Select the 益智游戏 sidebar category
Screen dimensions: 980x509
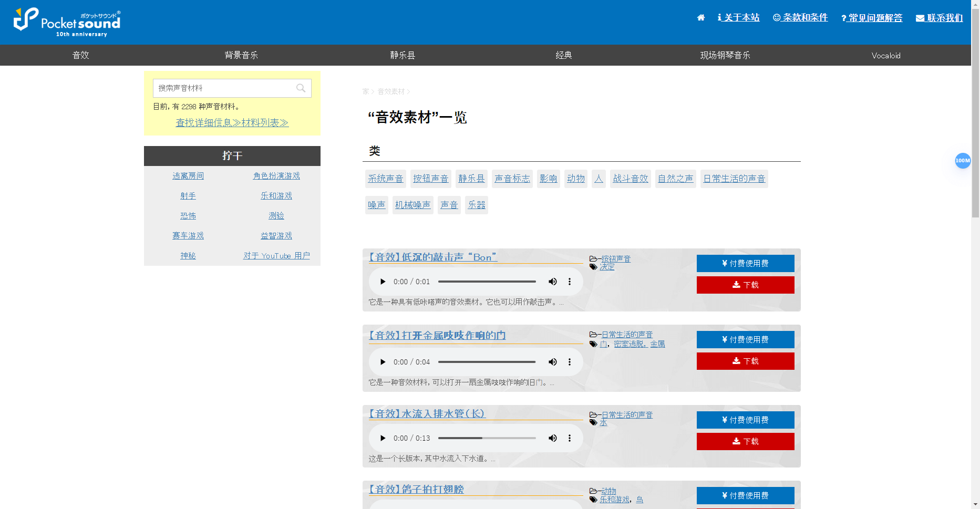(x=276, y=236)
